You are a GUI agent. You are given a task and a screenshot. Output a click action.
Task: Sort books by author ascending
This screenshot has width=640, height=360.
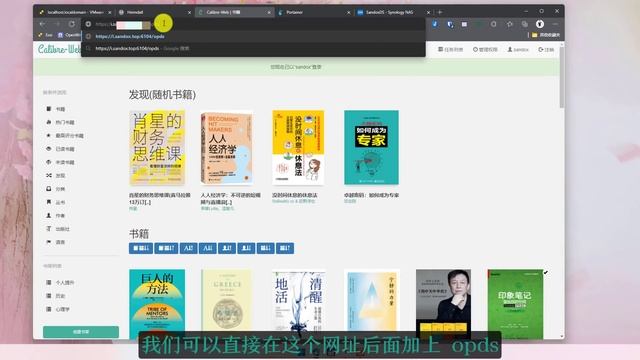(227, 248)
